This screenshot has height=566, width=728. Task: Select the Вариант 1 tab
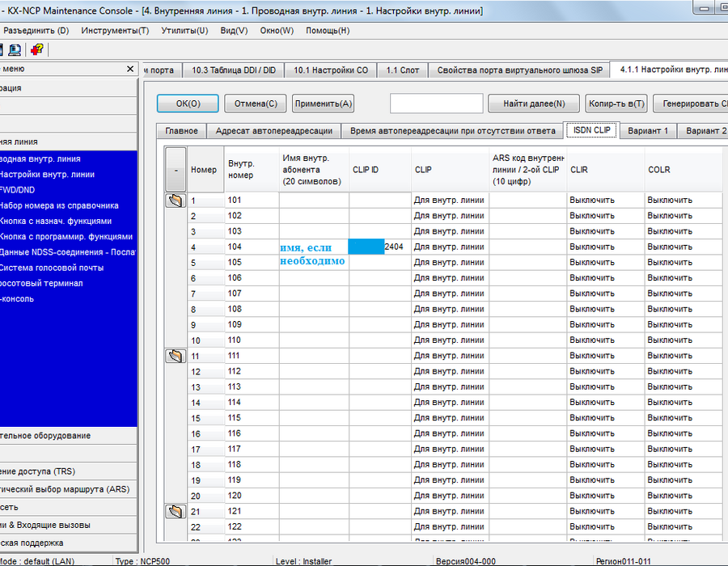tap(648, 131)
